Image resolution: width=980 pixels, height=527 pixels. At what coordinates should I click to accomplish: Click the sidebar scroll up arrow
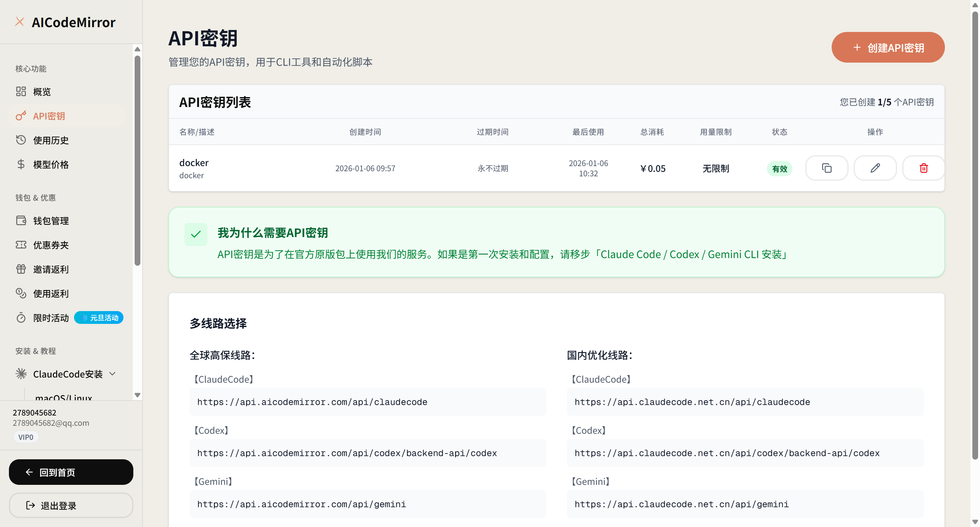click(138, 49)
